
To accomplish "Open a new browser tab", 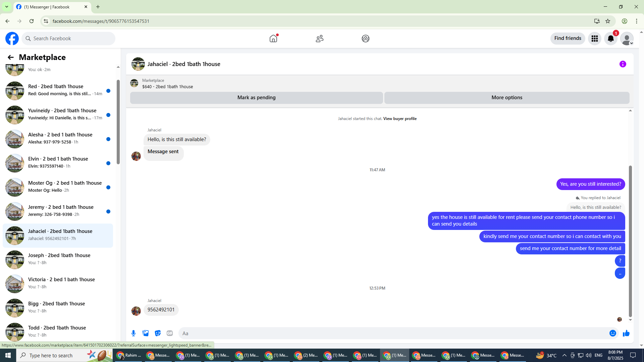I will tap(98, 7).
